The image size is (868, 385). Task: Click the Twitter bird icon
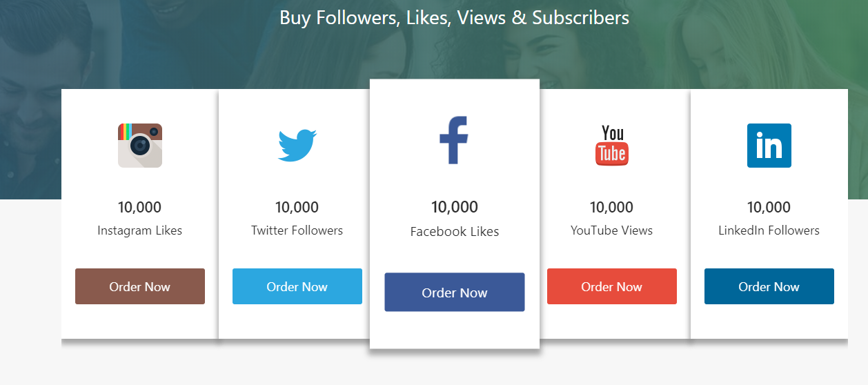(297, 145)
